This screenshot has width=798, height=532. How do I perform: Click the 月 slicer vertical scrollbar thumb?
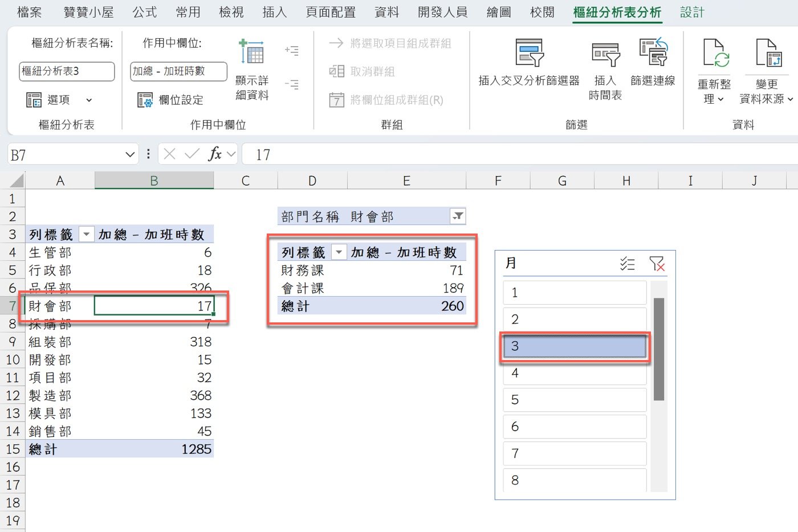tap(658, 349)
